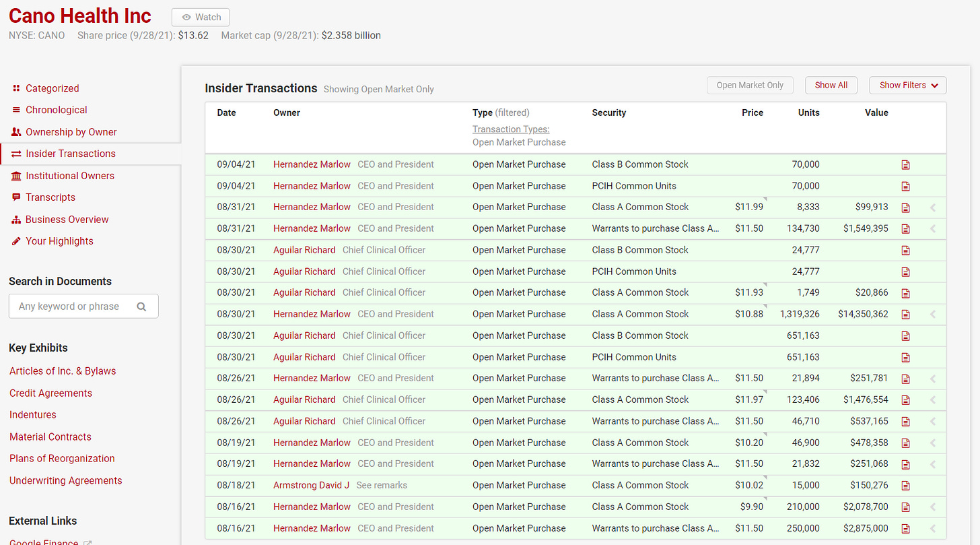980x545 pixels.
Task: Select Categorized view in sidebar
Action: click(52, 88)
